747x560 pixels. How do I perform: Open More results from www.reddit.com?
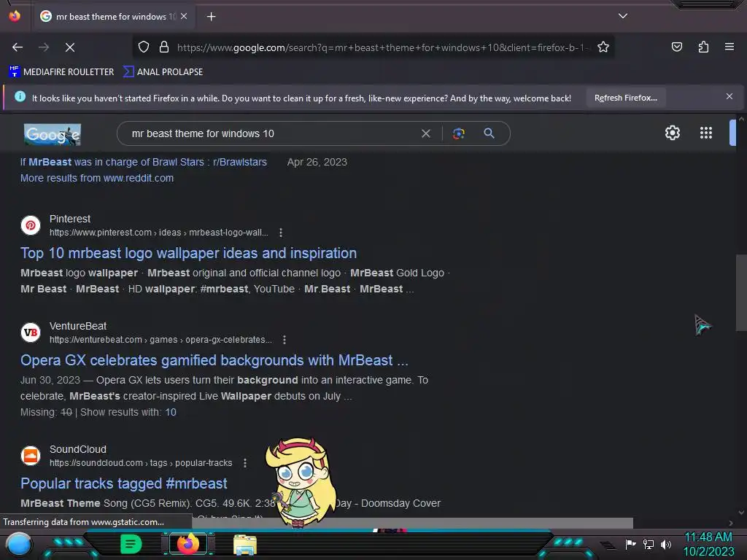point(97,178)
